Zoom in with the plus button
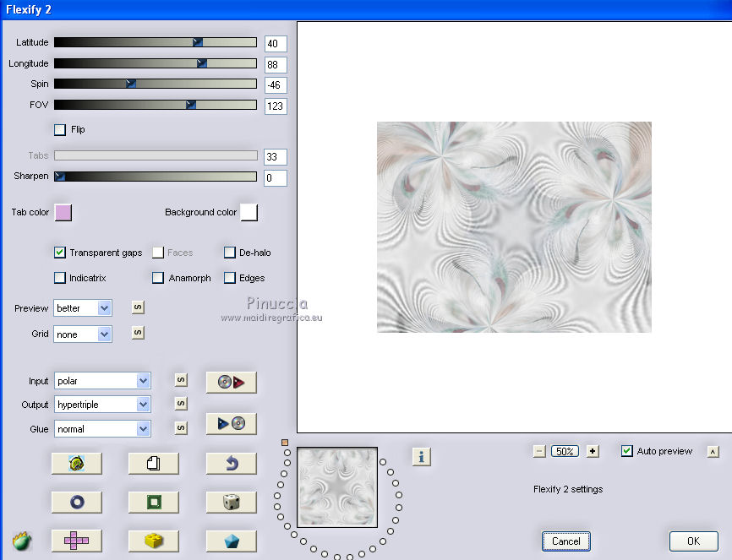Image resolution: width=732 pixels, height=560 pixels. click(x=593, y=451)
